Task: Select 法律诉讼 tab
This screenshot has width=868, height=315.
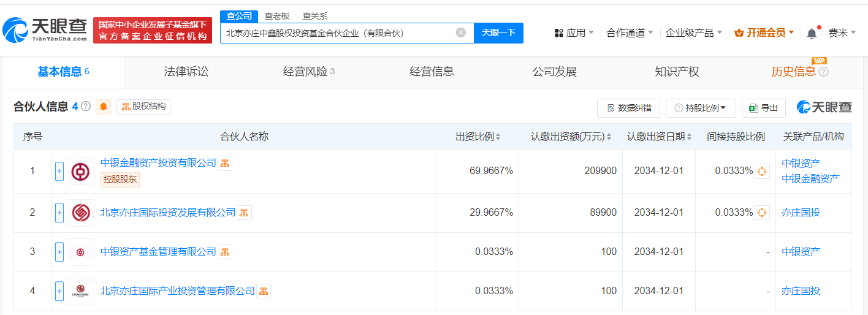Action: [x=186, y=72]
